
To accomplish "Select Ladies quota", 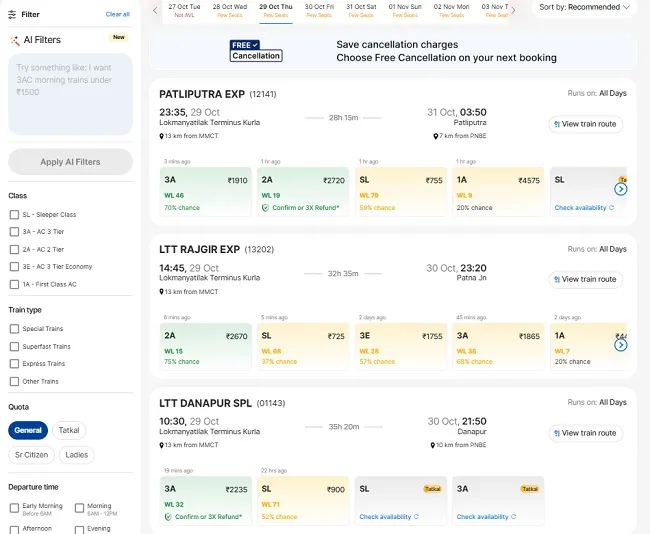I will pyautogui.click(x=77, y=455).
